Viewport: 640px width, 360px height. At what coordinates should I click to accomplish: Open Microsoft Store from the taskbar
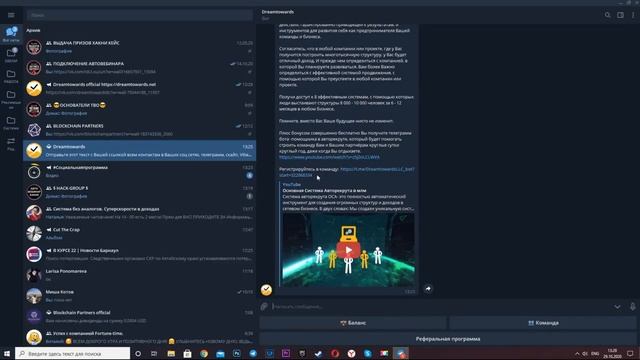[x=187, y=353]
